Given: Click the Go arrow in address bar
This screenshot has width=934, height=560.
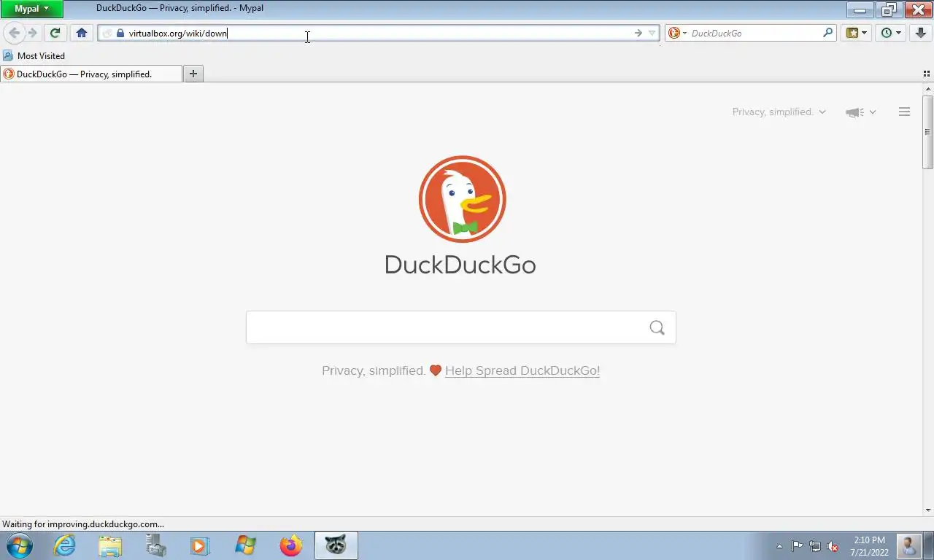Looking at the screenshot, I should [x=638, y=33].
